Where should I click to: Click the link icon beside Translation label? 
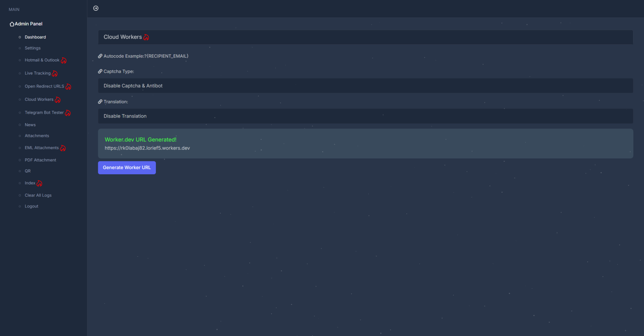pyautogui.click(x=100, y=102)
